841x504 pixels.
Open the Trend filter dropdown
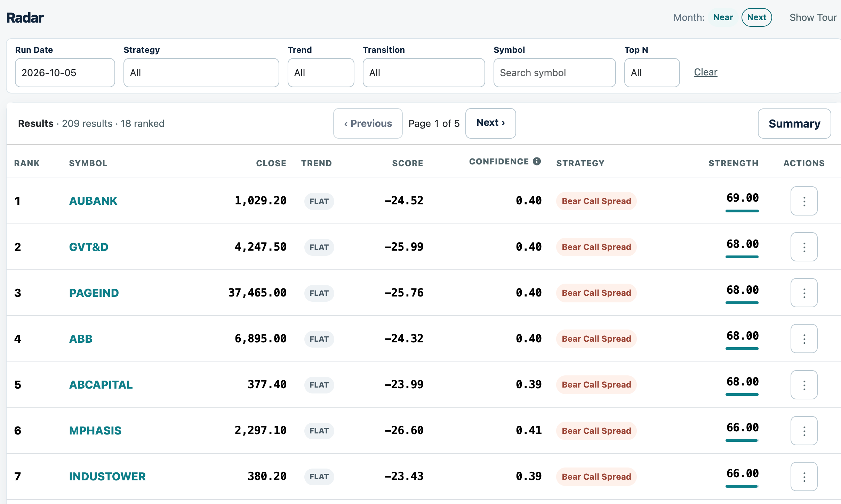tap(321, 73)
